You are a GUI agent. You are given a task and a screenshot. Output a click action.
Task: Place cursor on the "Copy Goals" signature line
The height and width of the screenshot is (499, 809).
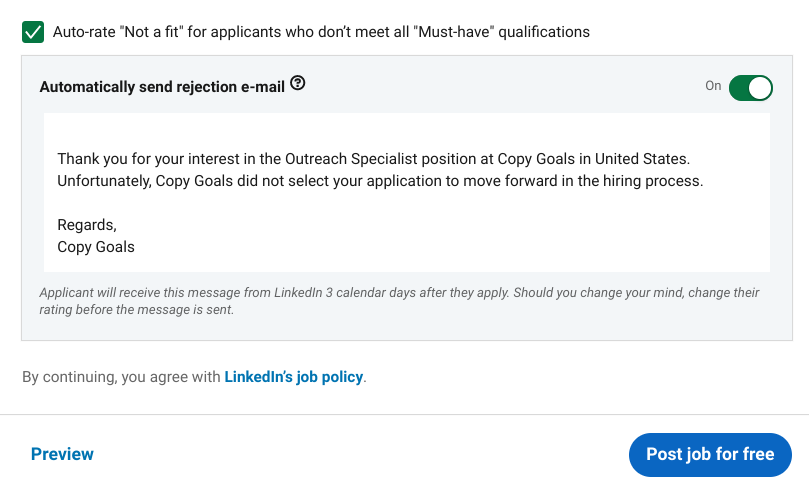click(96, 247)
